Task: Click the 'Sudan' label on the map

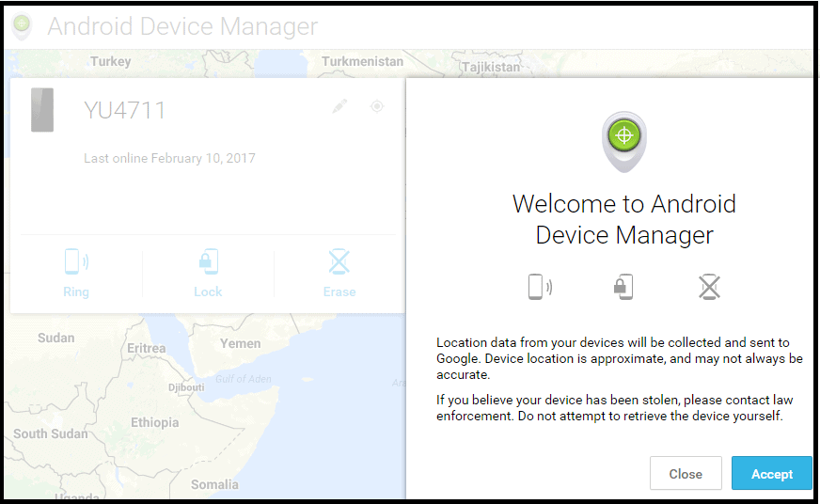Action: tap(56, 338)
